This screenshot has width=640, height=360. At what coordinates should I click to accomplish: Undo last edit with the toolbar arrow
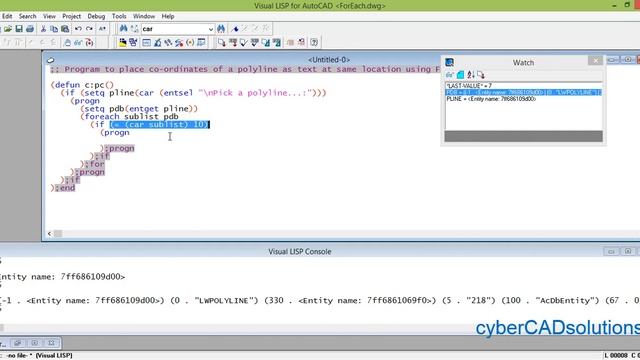point(78,29)
